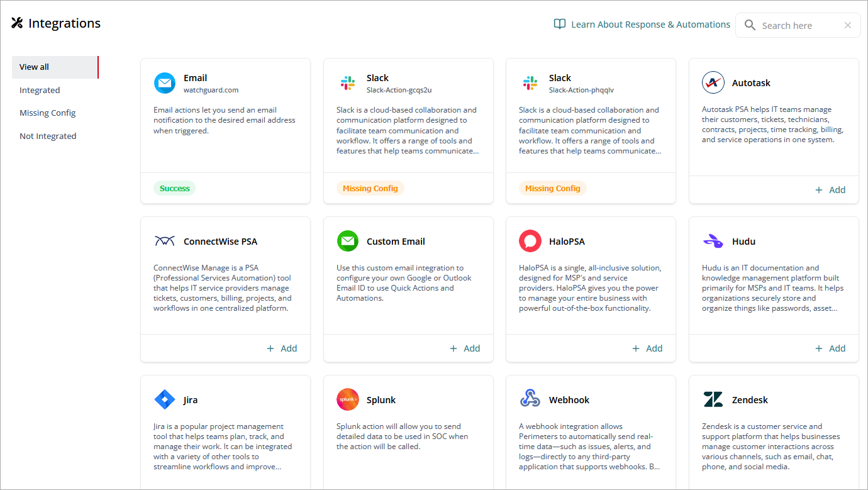868x490 pixels.
Task: Add the ConnectWise PSA integration
Action: [282, 348]
